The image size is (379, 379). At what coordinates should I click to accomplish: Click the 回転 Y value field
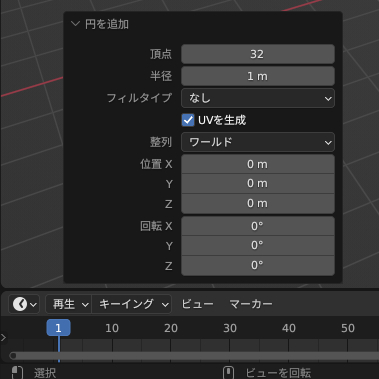(x=258, y=246)
